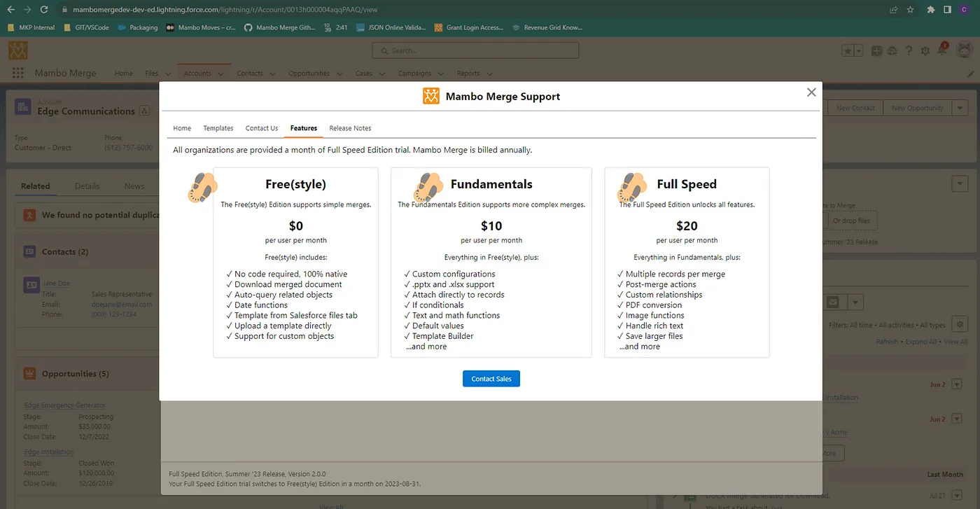Click the Fundamentals edition heading
Viewport: 980px width, 509px height.
point(491,184)
